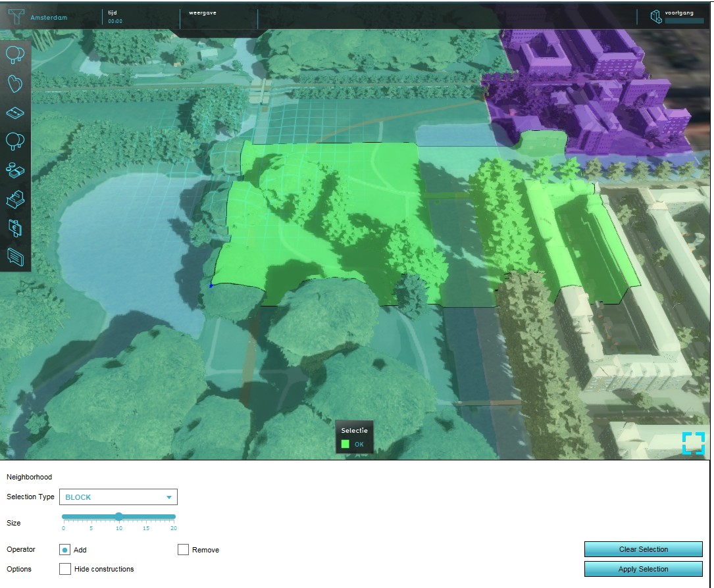Click the Size slider handle
Viewport: 714px width, 588px height.
tap(118, 516)
